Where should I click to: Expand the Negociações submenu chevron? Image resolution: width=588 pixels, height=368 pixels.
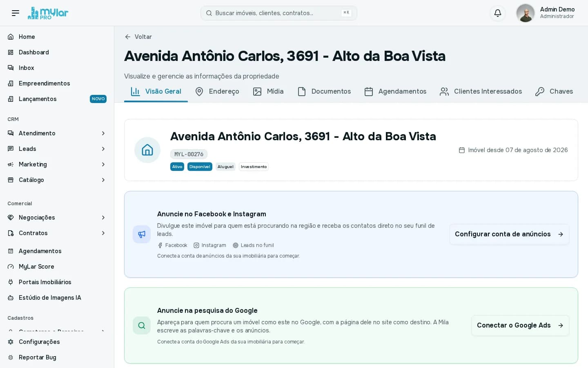[103, 218]
